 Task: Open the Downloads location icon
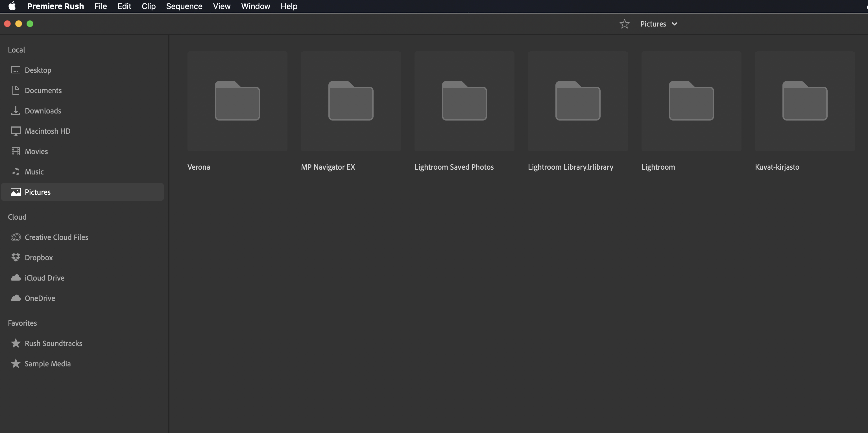click(x=16, y=111)
